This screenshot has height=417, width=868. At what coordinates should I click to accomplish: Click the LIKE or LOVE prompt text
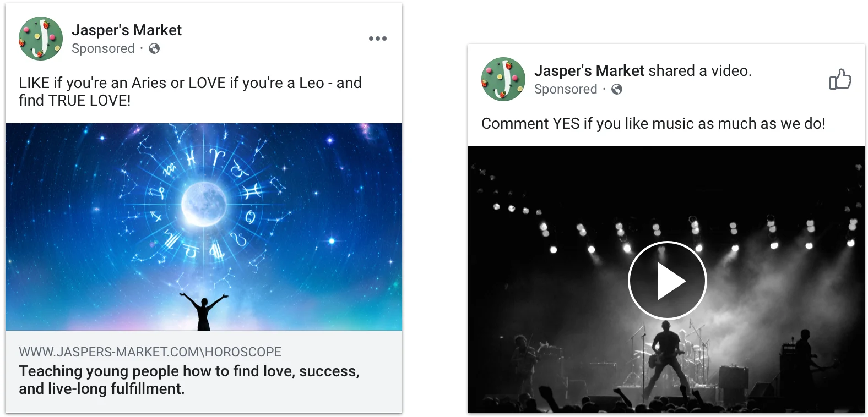[189, 91]
